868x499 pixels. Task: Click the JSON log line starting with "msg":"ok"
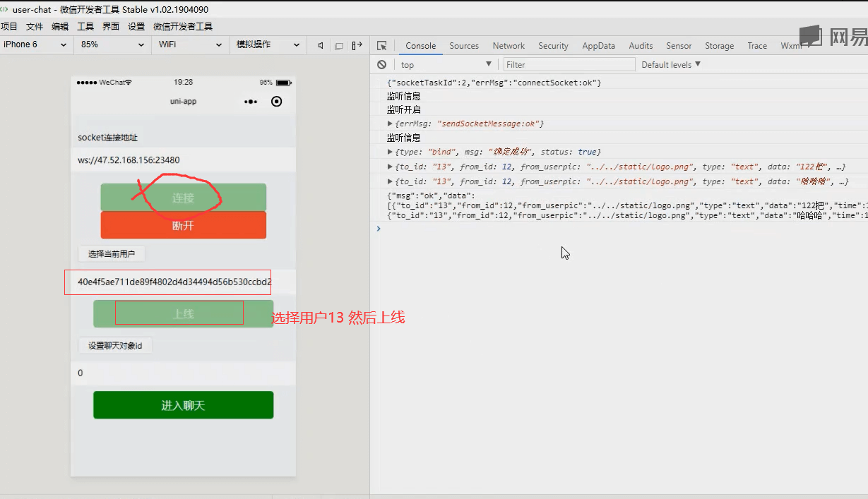click(627, 205)
